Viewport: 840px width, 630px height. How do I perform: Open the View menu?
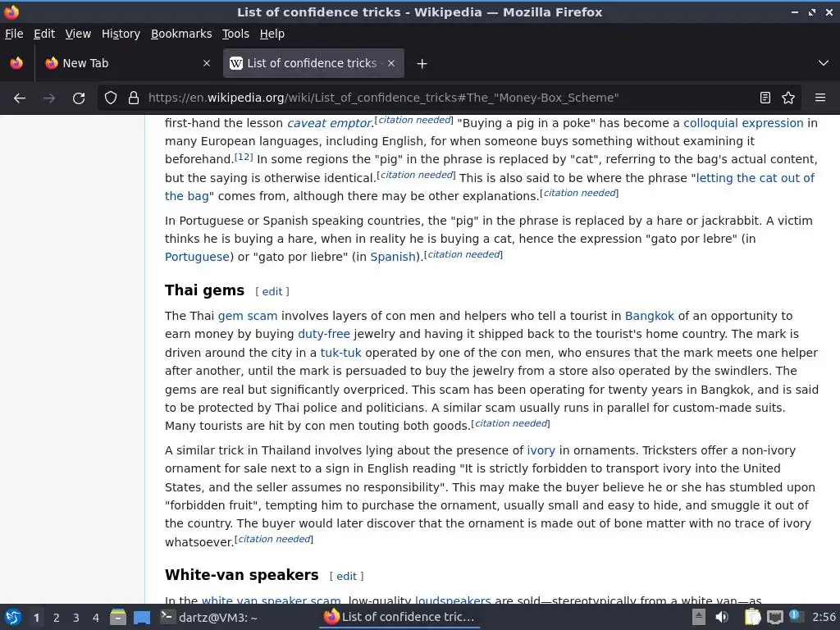[78, 34]
